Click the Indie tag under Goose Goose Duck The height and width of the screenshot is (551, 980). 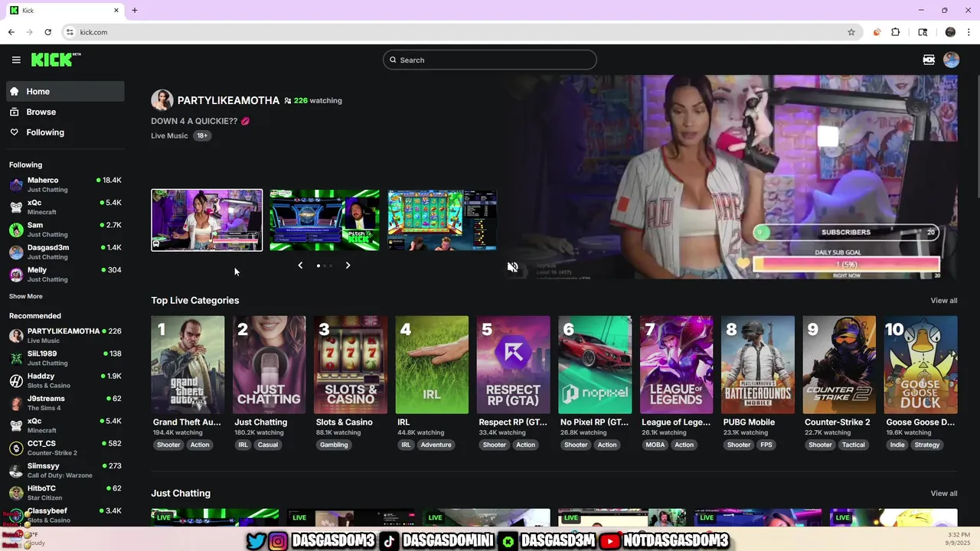point(897,445)
